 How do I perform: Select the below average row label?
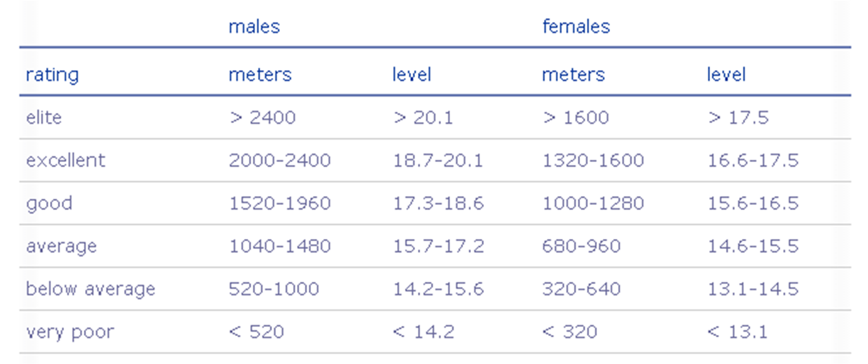(90, 289)
